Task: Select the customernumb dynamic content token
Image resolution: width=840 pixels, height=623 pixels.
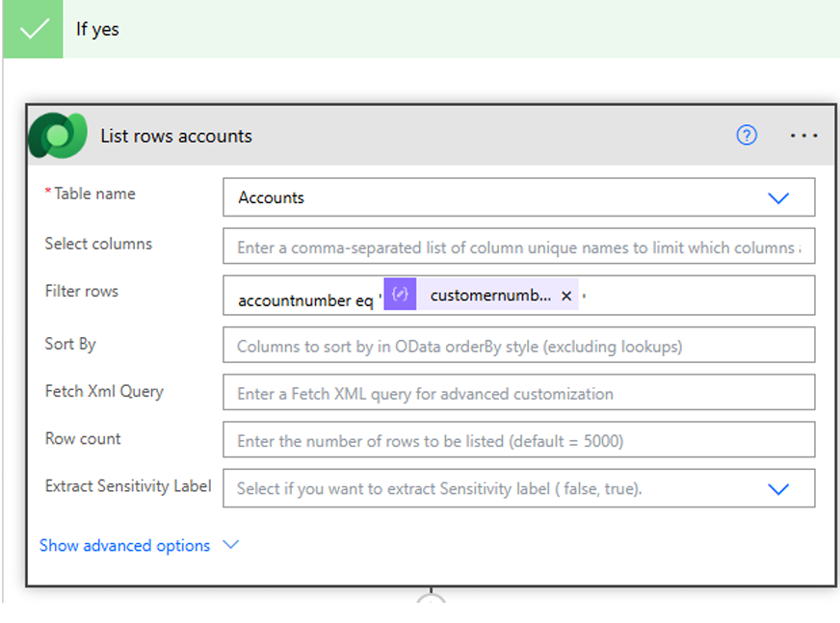Action: (x=489, y=296)
